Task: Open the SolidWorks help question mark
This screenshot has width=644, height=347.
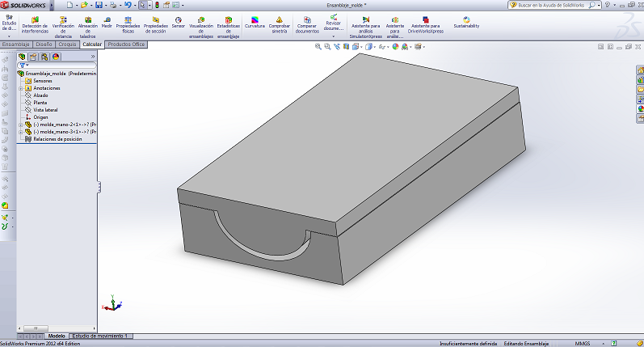Action: pos(608,5)
